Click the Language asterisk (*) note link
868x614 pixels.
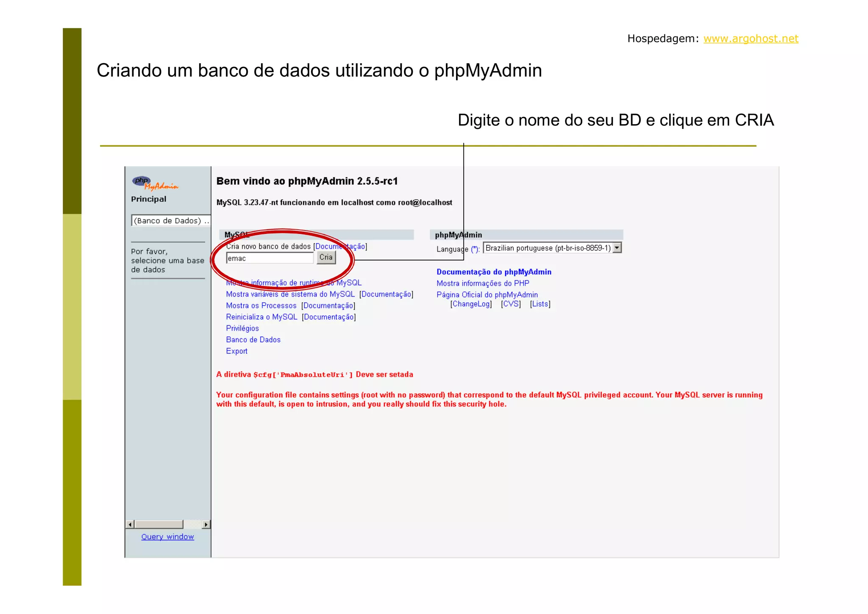(x=475, y=249)
